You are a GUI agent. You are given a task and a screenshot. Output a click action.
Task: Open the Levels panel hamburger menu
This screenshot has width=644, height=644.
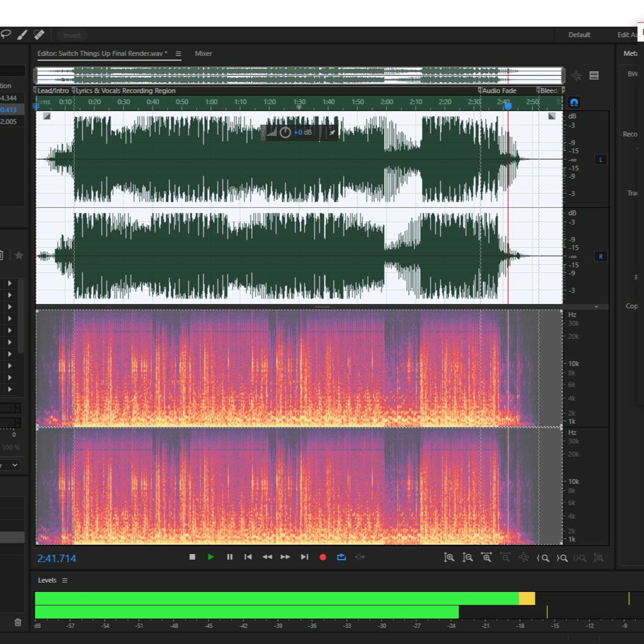(65, 580)
